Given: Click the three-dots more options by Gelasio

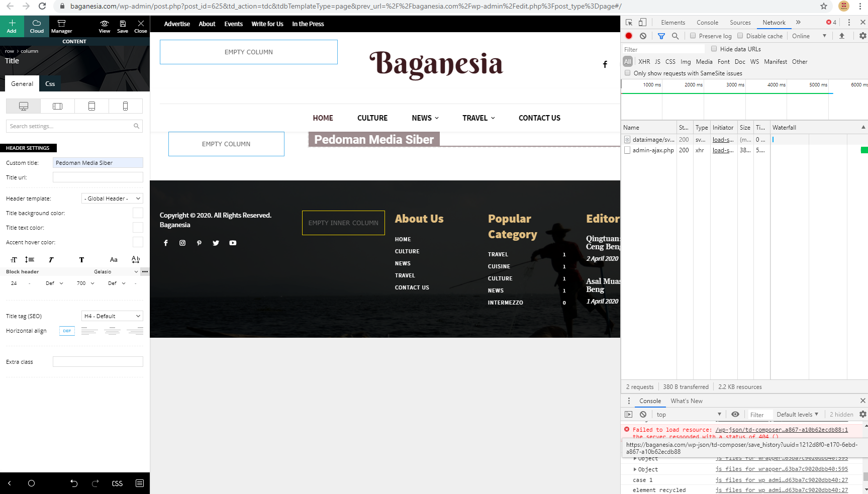Looking at the screenshot, I should [145, 272].
